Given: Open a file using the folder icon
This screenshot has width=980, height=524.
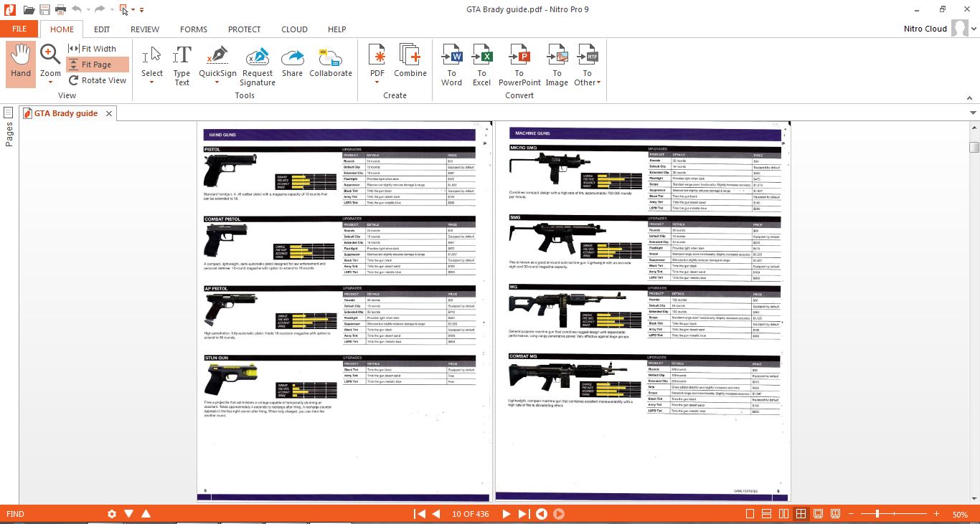Looking at the screenshot, I should coord(29,9).
